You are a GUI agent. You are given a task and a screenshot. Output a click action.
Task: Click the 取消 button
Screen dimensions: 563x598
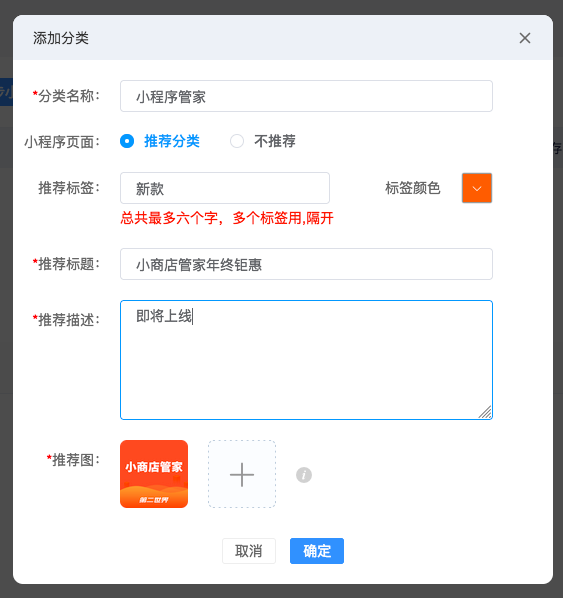[x=249, y=551]
